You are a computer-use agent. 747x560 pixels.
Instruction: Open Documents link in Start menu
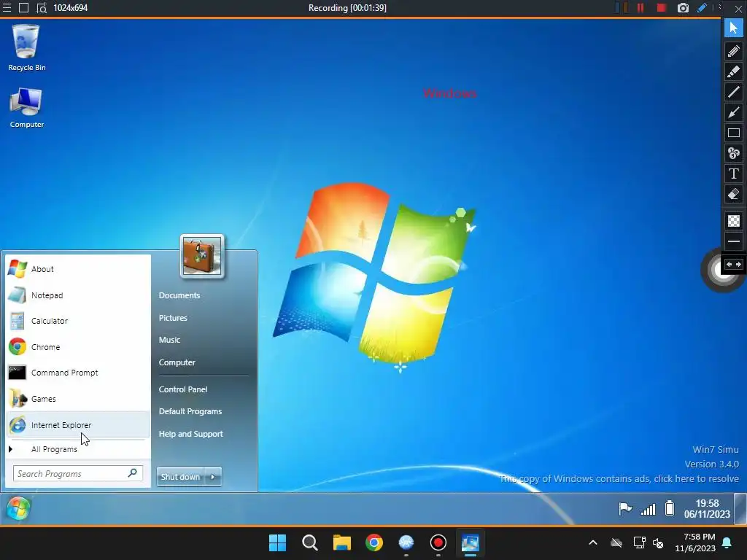[179, 295]
